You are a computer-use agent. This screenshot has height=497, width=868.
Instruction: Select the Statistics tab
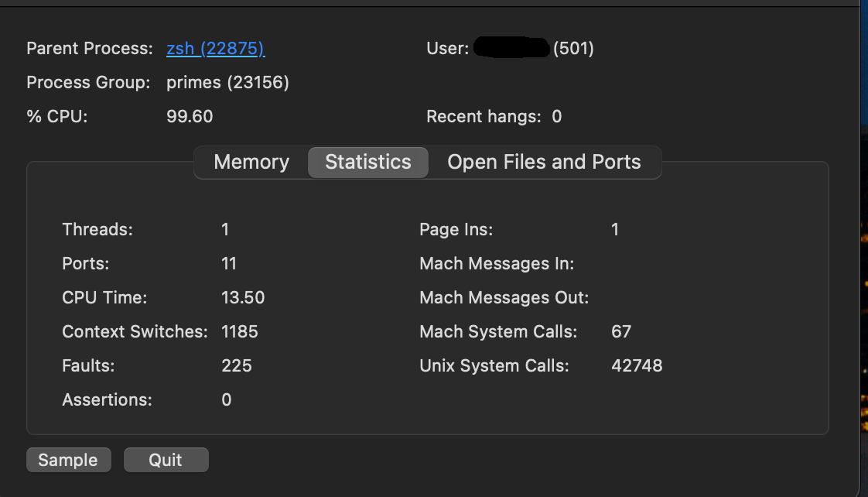[368, 163]
